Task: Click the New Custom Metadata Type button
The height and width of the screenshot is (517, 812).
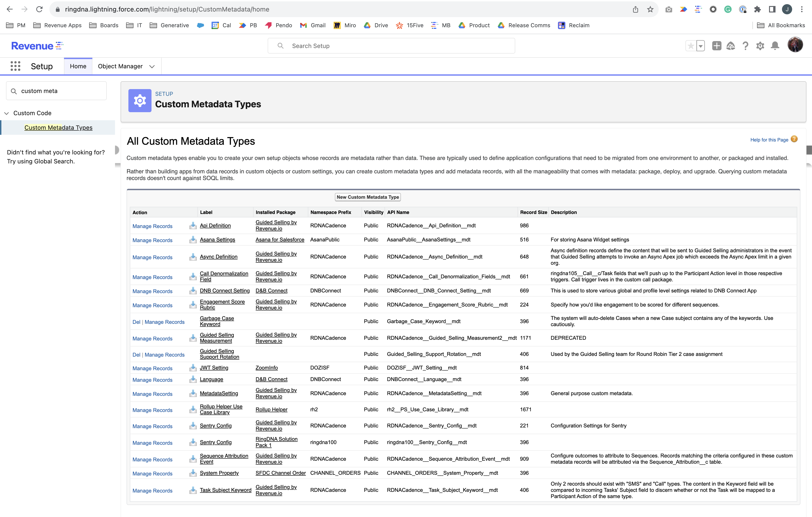Action: 368,197
